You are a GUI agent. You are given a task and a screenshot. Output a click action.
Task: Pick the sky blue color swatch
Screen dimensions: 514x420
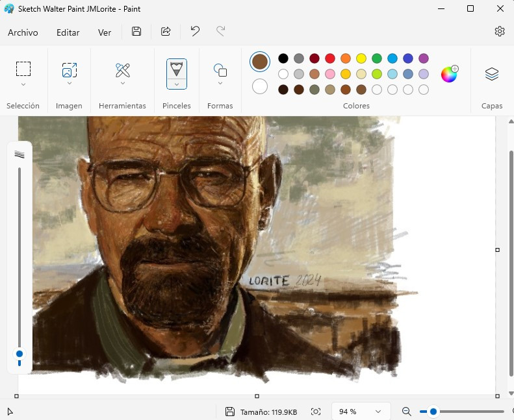click(392, 58)
